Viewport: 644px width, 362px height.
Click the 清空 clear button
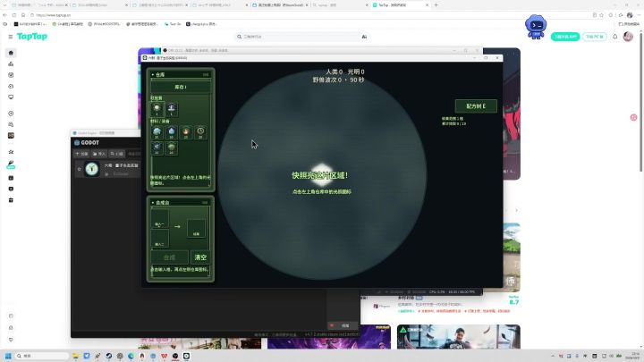[200, 257]
